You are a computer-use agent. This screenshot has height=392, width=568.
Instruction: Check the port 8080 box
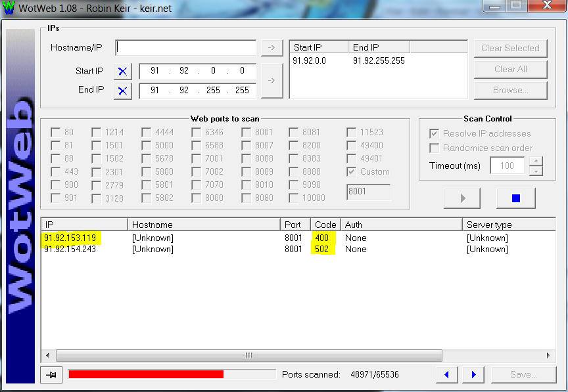click(246, 198)
